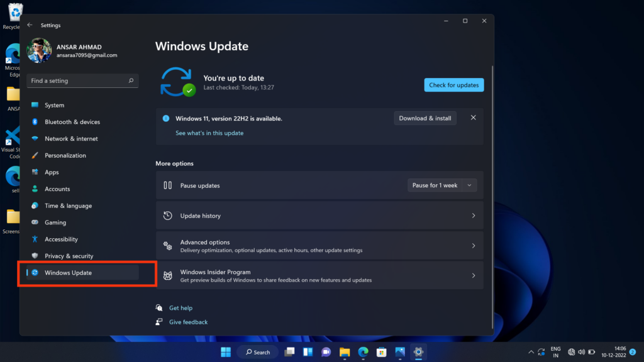Select Windows Update in sidebar
The height and width of the screenshot is (362, 644).
[x=82, y=273]
